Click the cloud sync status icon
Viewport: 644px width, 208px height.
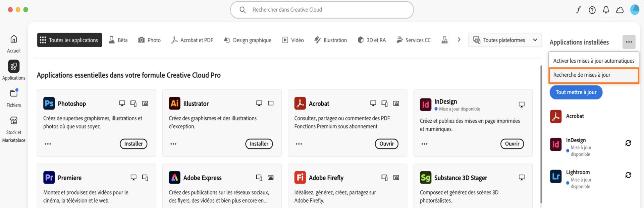click(620, 10)
